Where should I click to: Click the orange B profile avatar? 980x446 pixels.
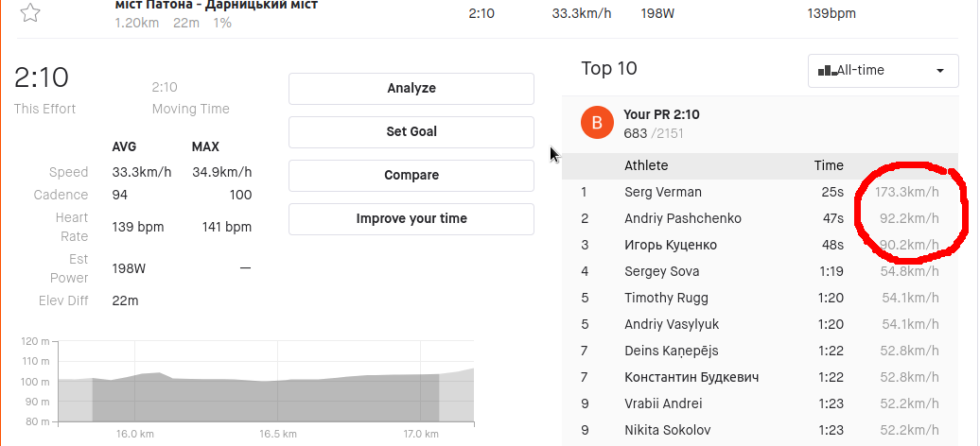point(597,123)
